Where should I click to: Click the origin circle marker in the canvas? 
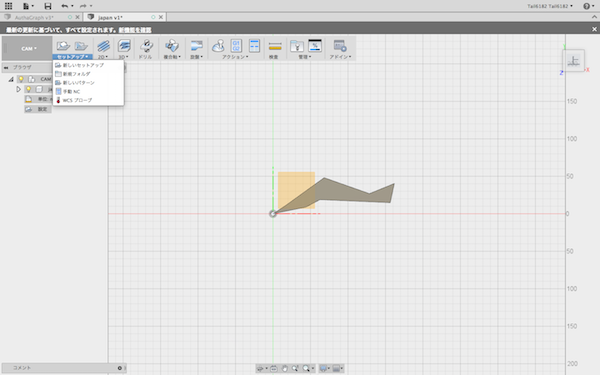click(x=272, y=214)
